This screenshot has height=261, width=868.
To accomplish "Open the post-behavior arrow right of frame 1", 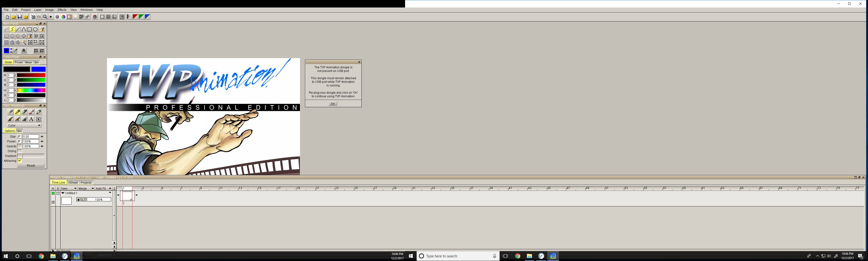I will coord(137,195).
